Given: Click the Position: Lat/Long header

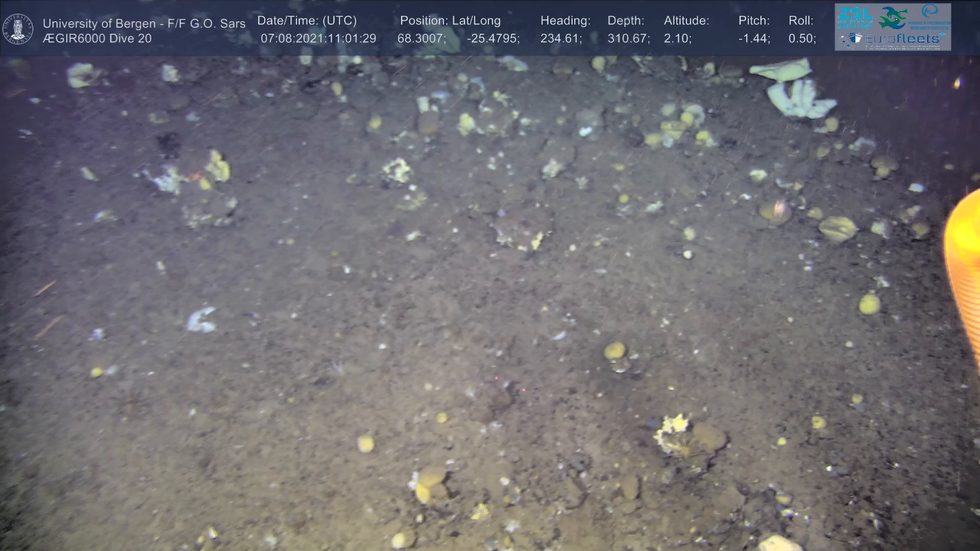Looking at the screenshot, I should tap(450, 21).
